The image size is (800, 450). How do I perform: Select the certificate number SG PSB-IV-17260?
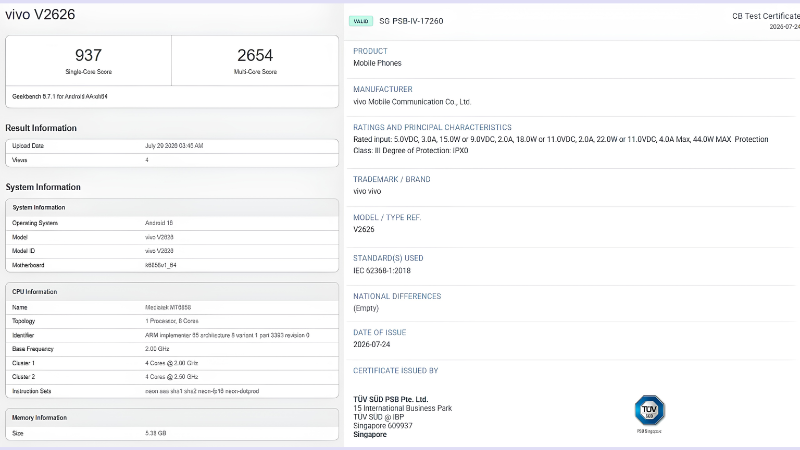[411, 21]
